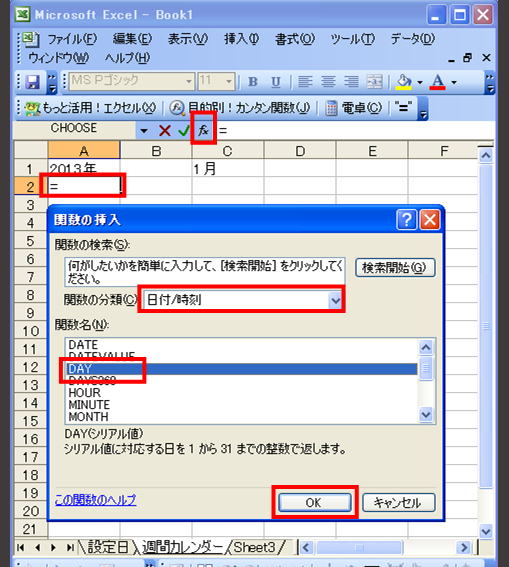
Task: Open the 関数の分類 category dropdown
Action: click(335, 300)
